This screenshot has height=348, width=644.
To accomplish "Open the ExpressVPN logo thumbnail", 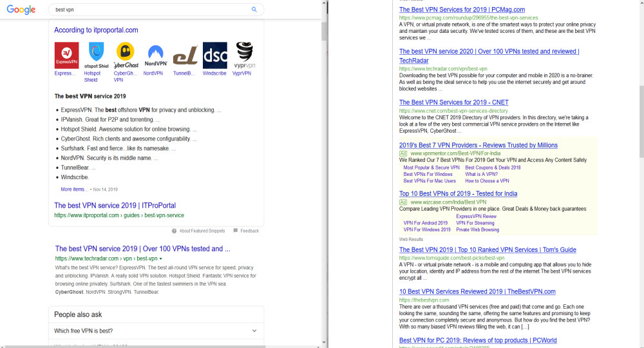I will tap(66, 55).
